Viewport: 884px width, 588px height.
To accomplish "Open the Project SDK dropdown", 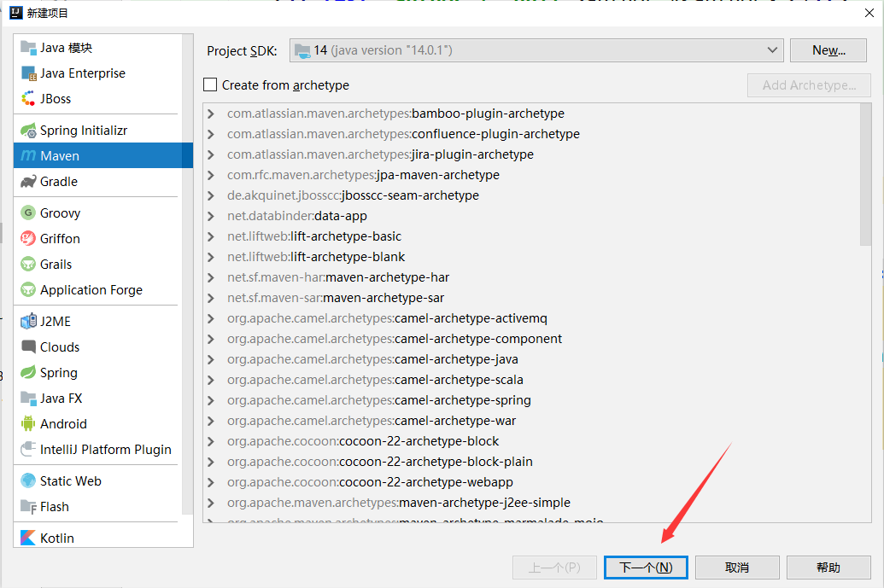I will [772, 50].
